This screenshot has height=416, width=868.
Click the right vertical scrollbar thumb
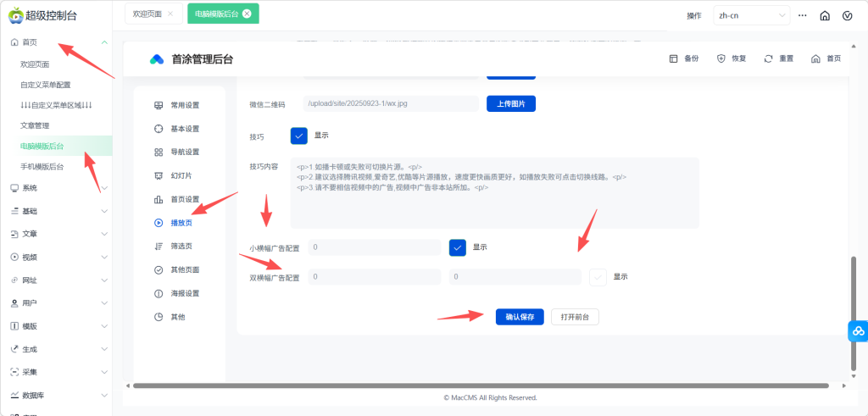pos(854,314)
